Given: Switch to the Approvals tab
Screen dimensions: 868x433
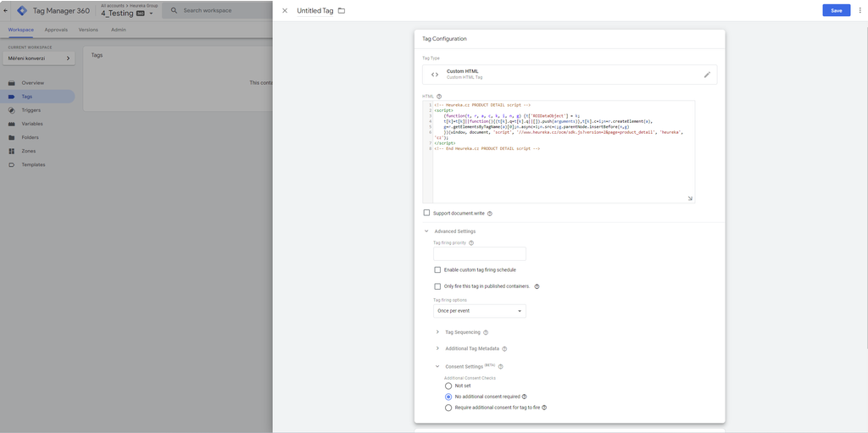Looking at the screenshot, I should pyautogui.click(x=56, y=30).
